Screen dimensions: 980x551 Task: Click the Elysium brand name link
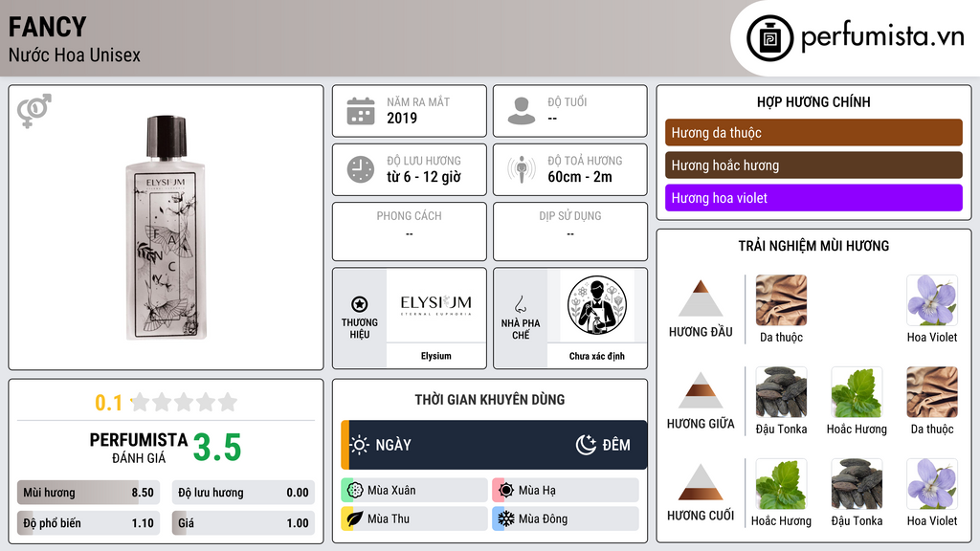pyautogui.click(x=435, y=356)
